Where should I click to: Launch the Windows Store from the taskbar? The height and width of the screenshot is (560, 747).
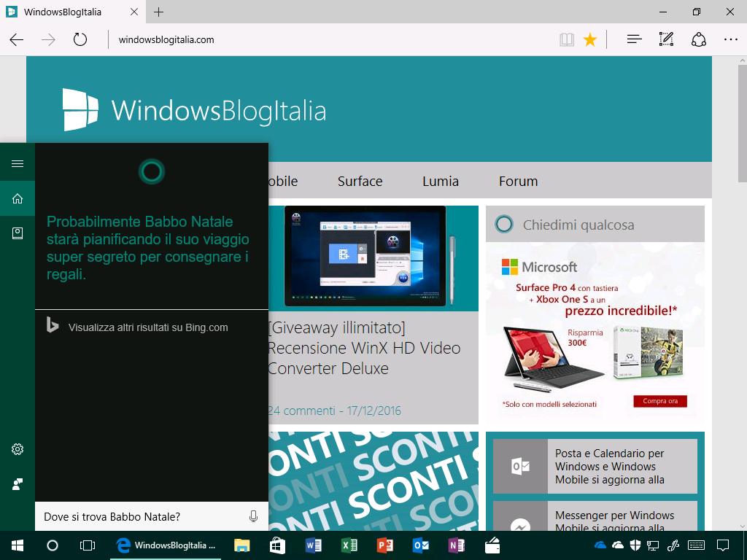(277, 545)
